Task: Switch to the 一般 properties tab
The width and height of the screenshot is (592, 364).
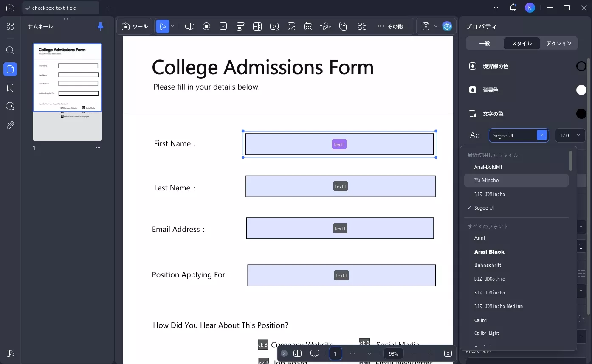Action: coord(485,43)
